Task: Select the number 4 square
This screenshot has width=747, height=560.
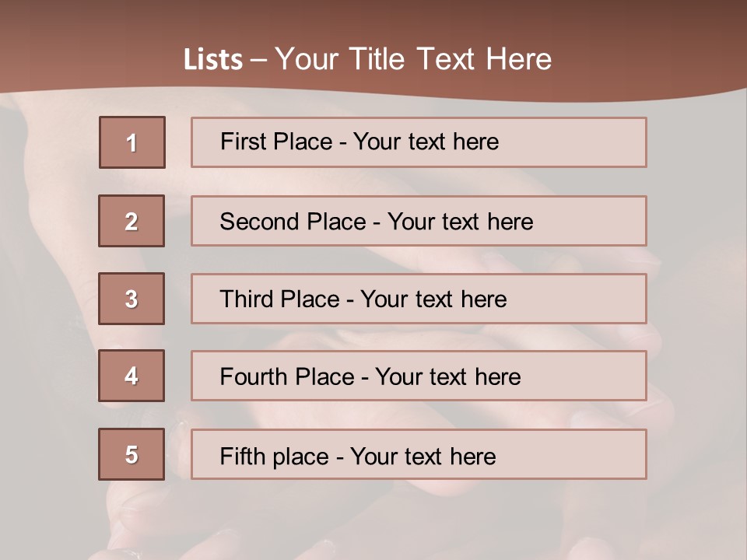Action: coord(132,376)
